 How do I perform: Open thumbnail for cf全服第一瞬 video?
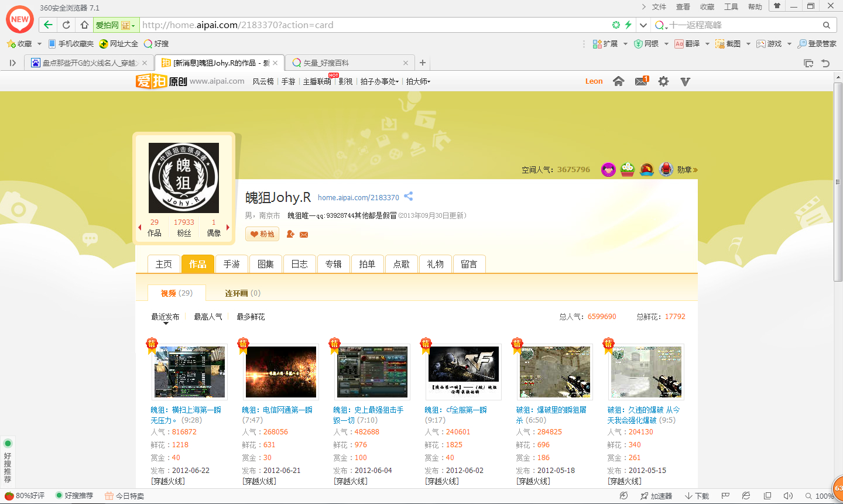tap(464, 372)
